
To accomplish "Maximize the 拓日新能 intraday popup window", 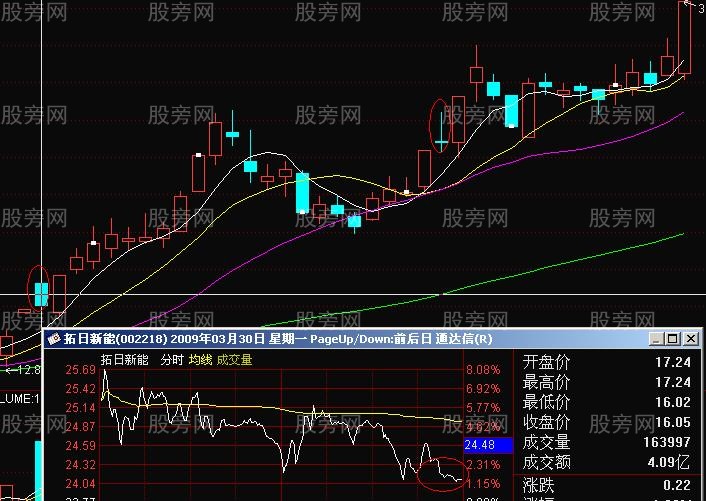I will coord(673,339).
